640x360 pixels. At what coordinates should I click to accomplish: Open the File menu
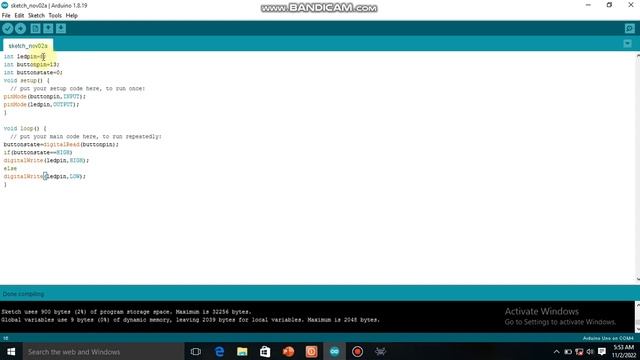[x=6, y=16]
